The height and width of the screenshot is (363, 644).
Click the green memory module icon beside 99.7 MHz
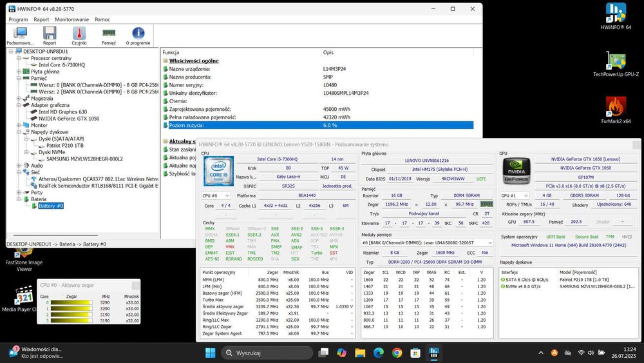click(x=486, y=204)
